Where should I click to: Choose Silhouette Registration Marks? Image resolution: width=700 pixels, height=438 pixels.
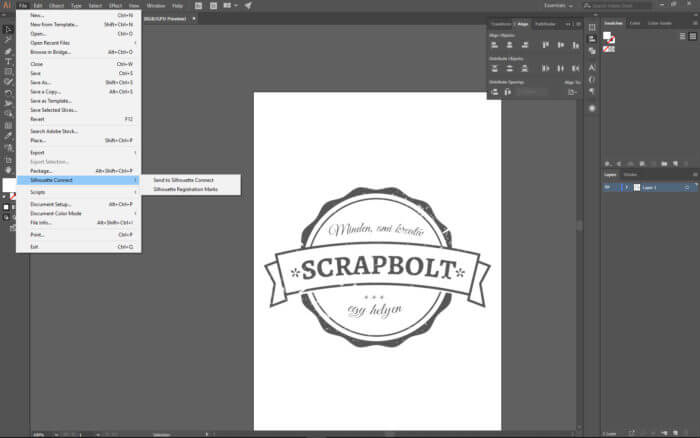pos(186,189)
